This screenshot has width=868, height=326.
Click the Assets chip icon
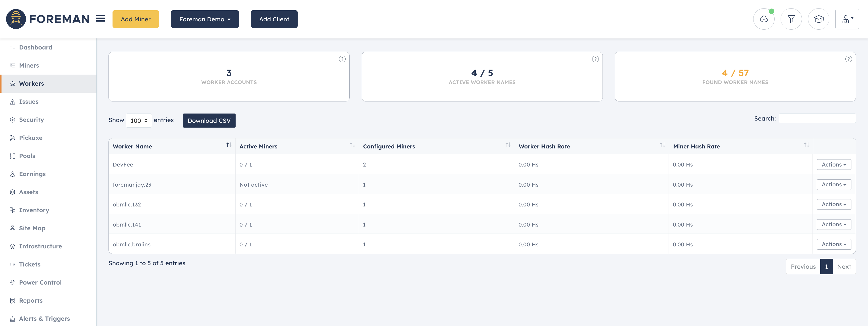[13, 192]
